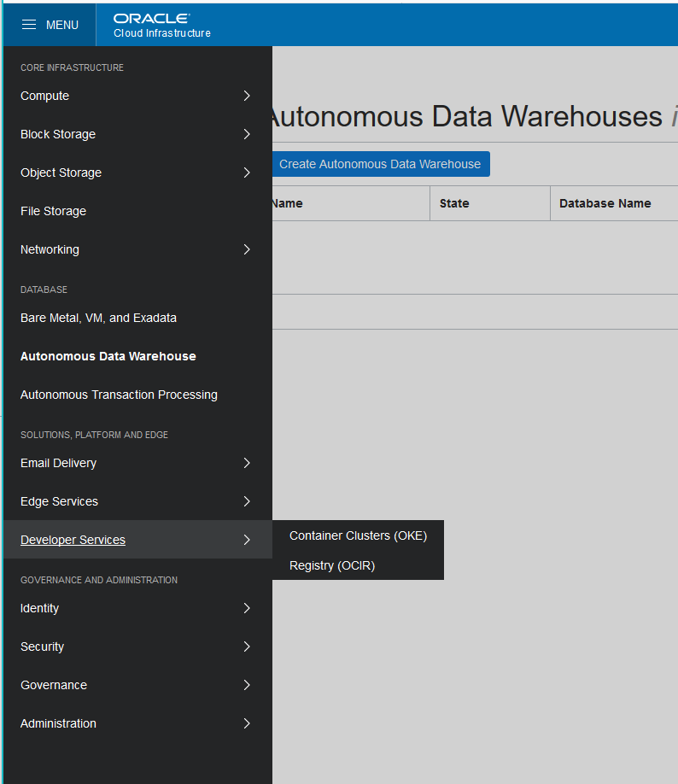This screenshot has width=678, height=784.
Task: Open the Networking submenu arrow
Action: [x=247, y=249]
